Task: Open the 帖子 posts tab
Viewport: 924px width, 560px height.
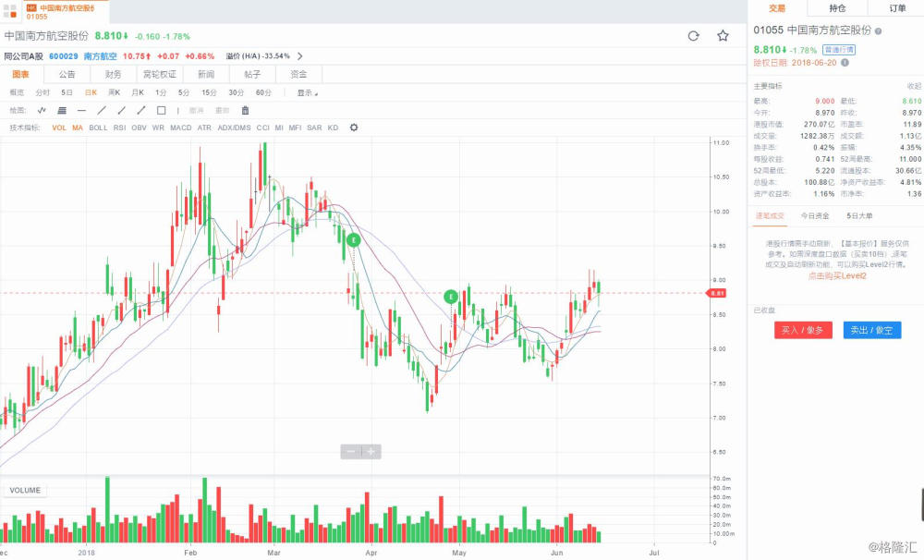Action: point(252,74)
